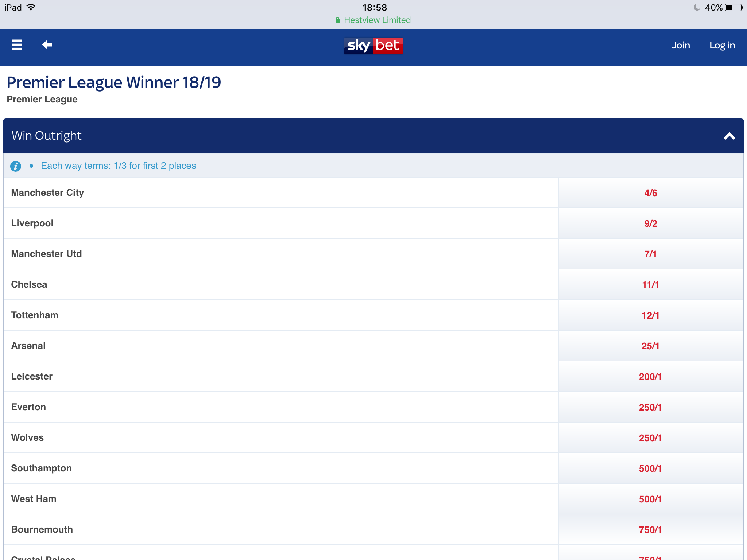Collapse the Win Outright section chevron
This screenshot has height=560, width=747.
(729, 136)
